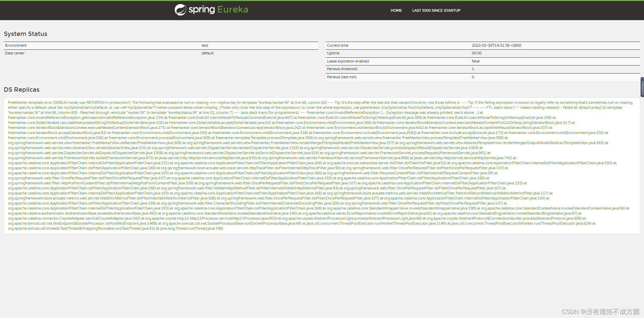
Task: Click the Uptime label
Action: 333,53
